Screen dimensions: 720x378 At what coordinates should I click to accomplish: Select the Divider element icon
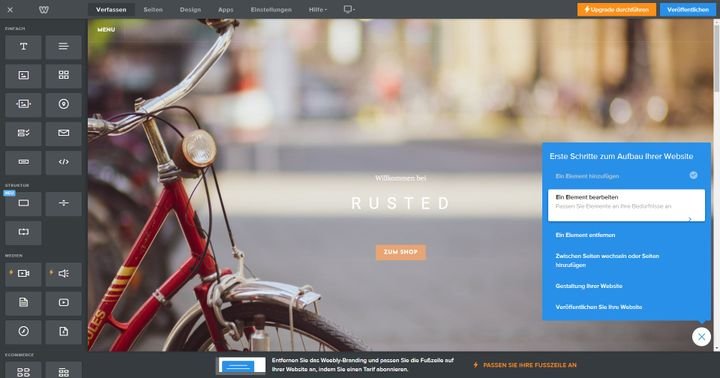[63, 203]
